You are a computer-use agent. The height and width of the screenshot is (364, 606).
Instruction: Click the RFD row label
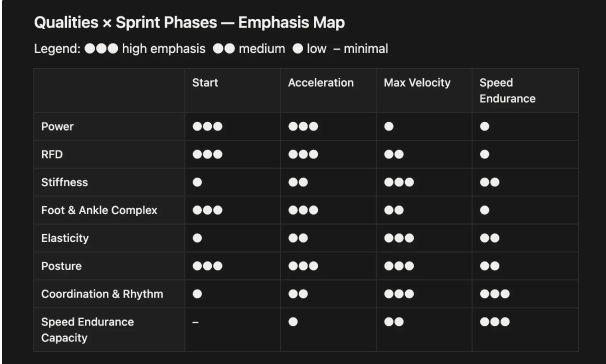point(52,154)
